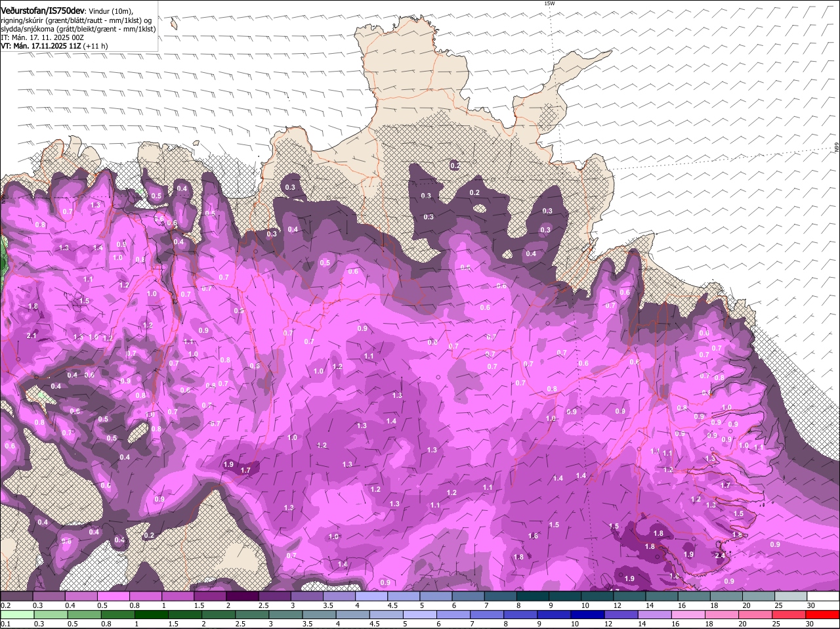This screenshot has height=629, width=840.
Task: Pick the green-row swatch between 0.3 and 0.5
Action: [x=52, y=615]
